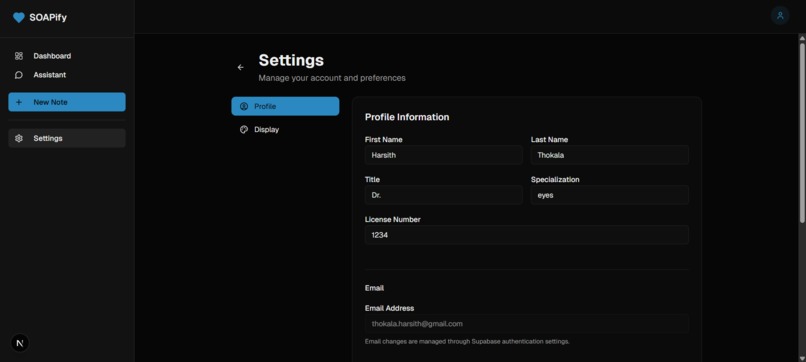
Task: Click the License Number label
Action: (x=393, y=220)
